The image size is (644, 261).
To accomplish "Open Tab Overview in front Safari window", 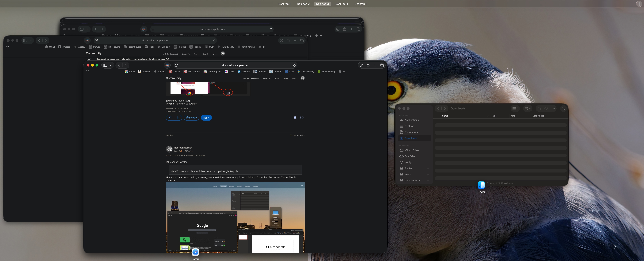I will 382,65.
